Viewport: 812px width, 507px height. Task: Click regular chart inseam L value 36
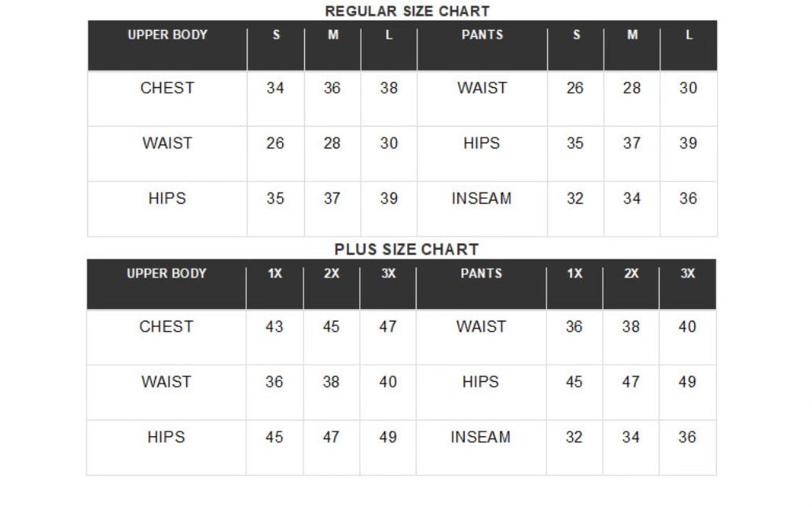[x=688, y=199]
